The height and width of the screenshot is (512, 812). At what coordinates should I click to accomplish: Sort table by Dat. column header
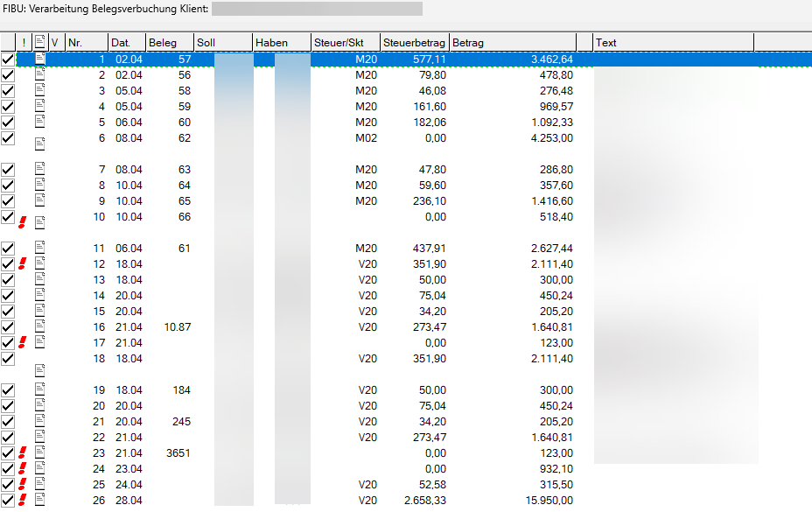coord(126,42)
